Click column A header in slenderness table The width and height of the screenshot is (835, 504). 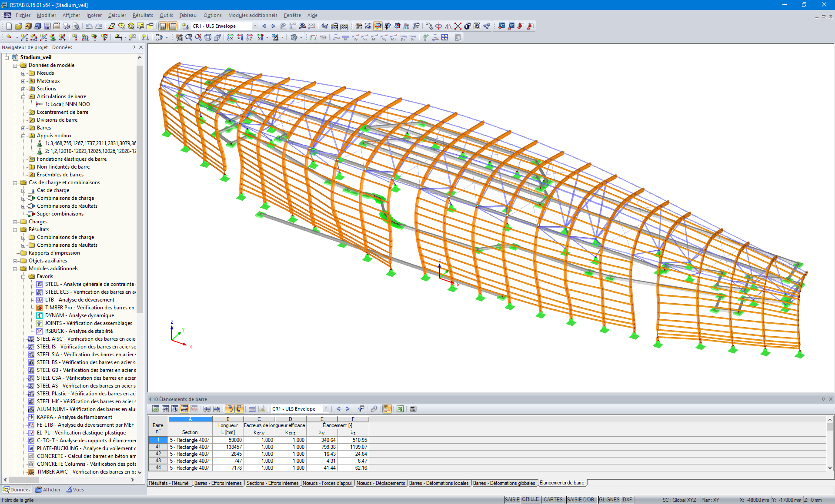[190, 419]
